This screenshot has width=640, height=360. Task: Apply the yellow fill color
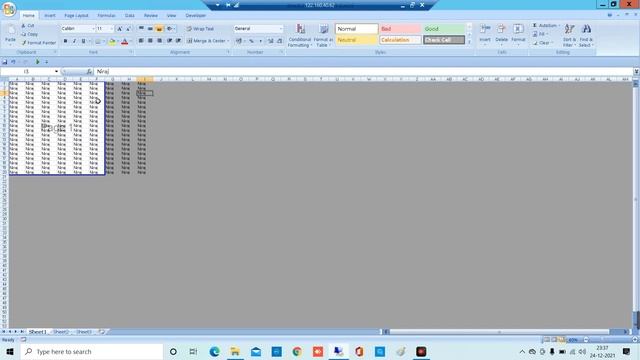point(112,41)
